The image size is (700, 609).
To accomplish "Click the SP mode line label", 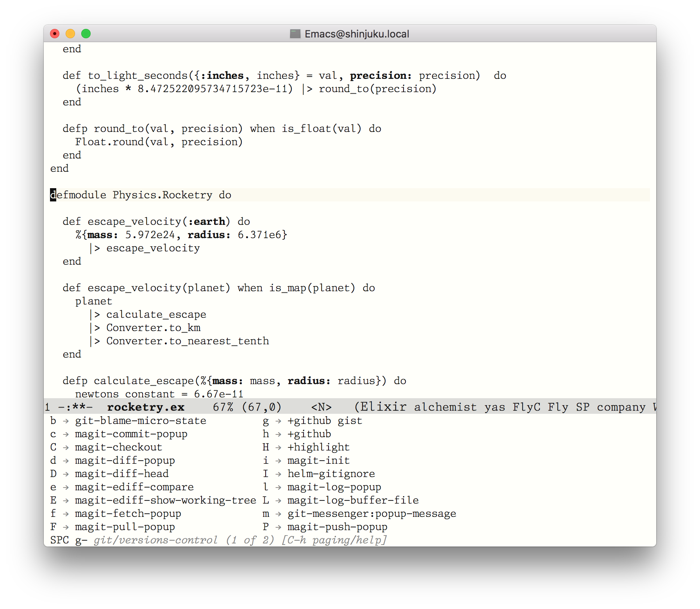I will coord(582,407).
